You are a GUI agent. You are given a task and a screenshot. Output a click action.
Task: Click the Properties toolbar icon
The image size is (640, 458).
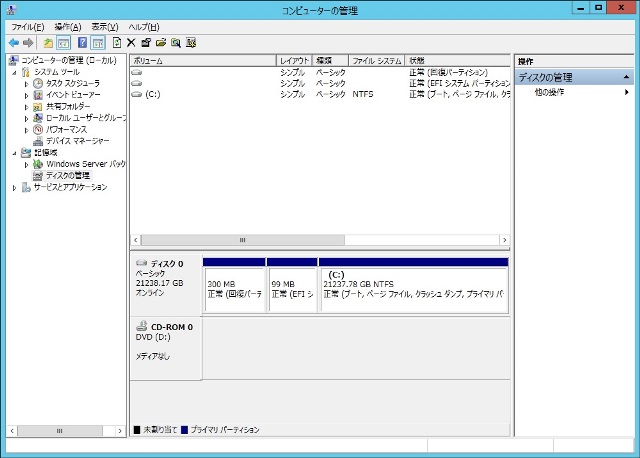tap(146, 43)
